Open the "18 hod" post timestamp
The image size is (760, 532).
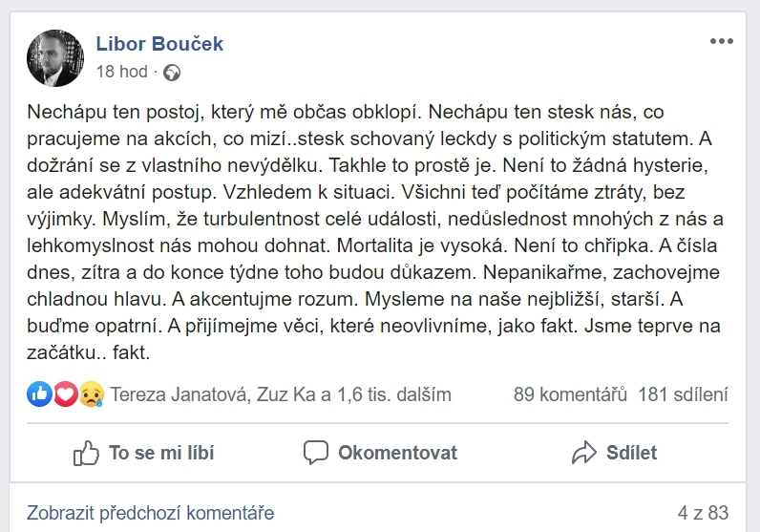(122, 72)
